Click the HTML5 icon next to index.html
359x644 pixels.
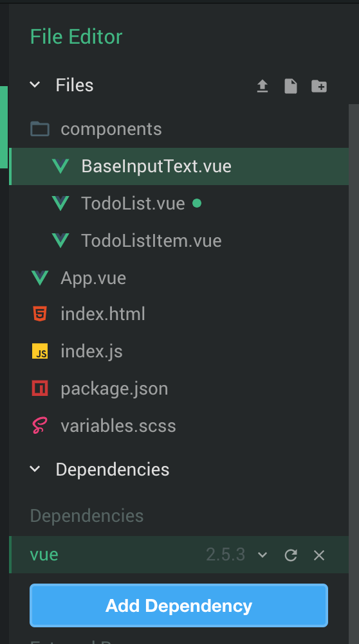40,314
